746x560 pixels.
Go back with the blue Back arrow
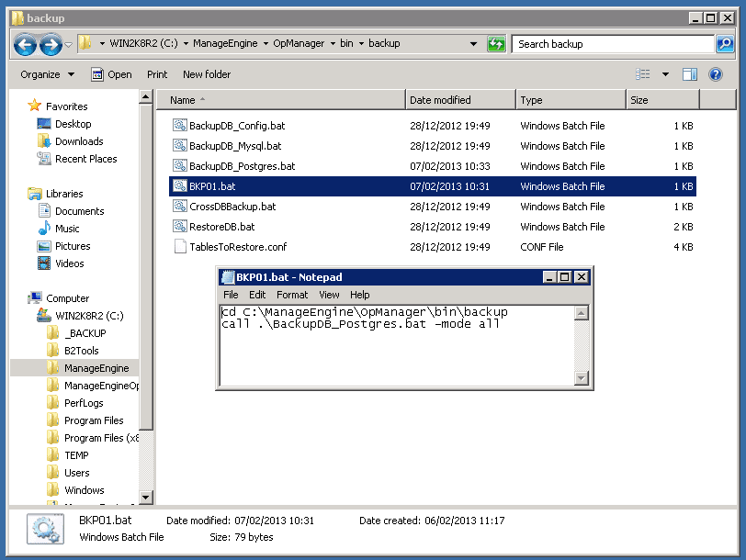(x=25, y=45)
